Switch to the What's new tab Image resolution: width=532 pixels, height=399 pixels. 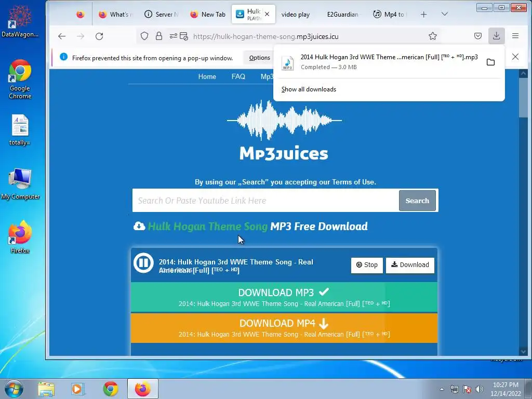coord(116,14)
